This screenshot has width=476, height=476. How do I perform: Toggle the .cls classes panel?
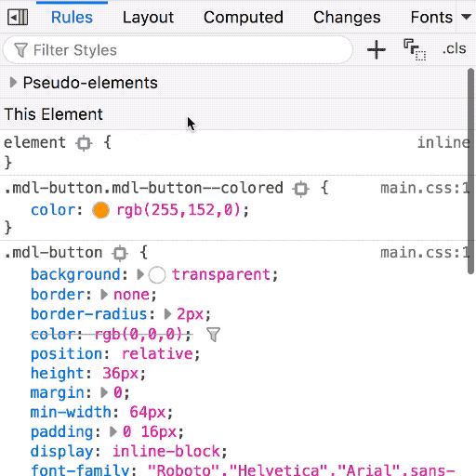point(454,49)
